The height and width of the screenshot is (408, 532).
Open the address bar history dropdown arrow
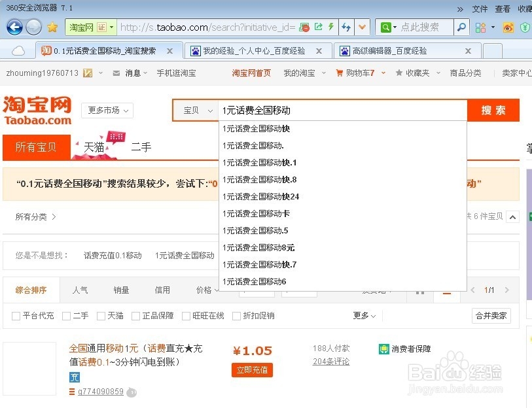362,27
